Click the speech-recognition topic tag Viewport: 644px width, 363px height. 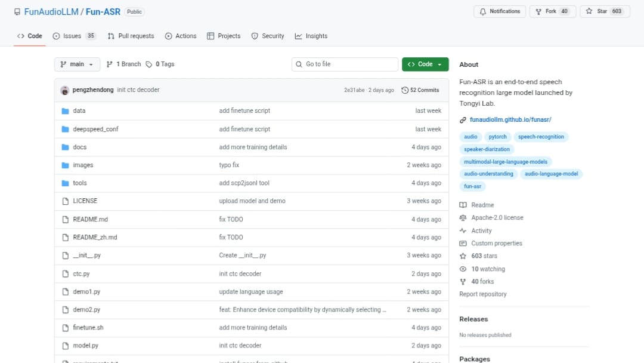[541, 137]
